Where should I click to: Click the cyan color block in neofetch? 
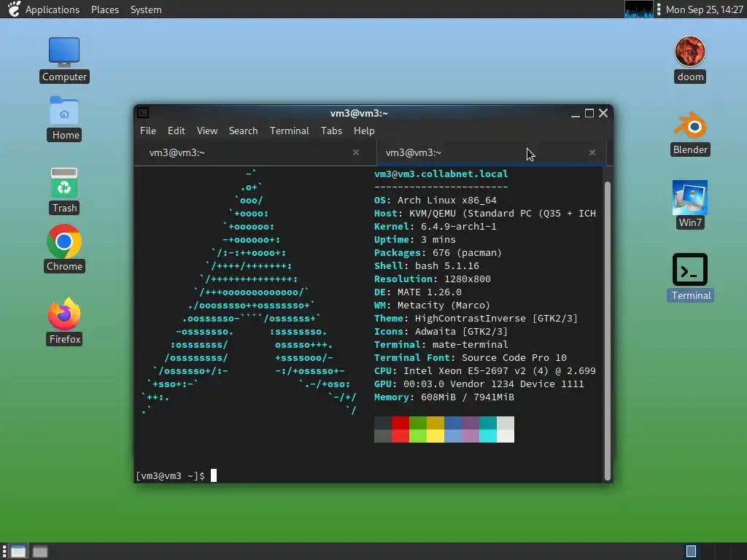point(488,436)
